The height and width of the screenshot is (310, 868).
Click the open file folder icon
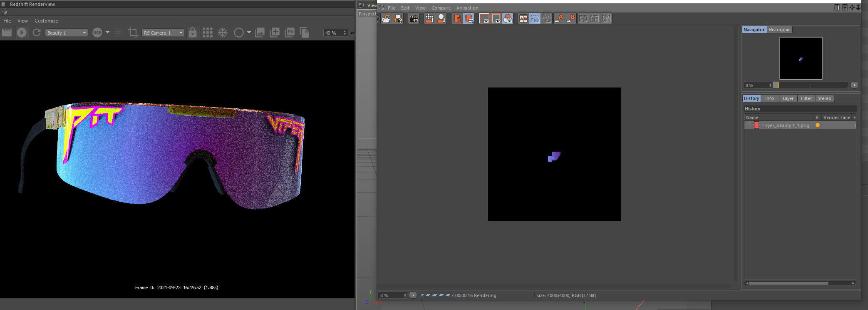(387, 18)
